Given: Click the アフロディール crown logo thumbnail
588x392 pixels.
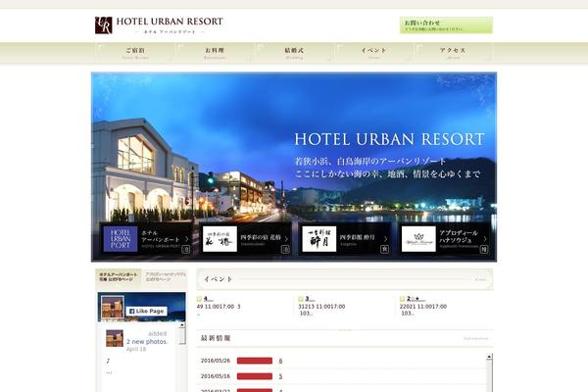Looking at the screenshot, I should 418,239.
